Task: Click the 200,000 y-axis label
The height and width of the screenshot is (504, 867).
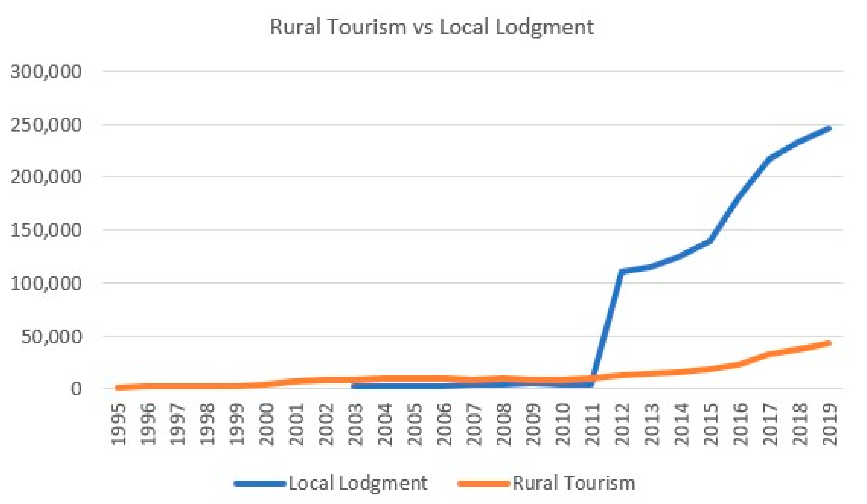Action: tap(46, 177)
